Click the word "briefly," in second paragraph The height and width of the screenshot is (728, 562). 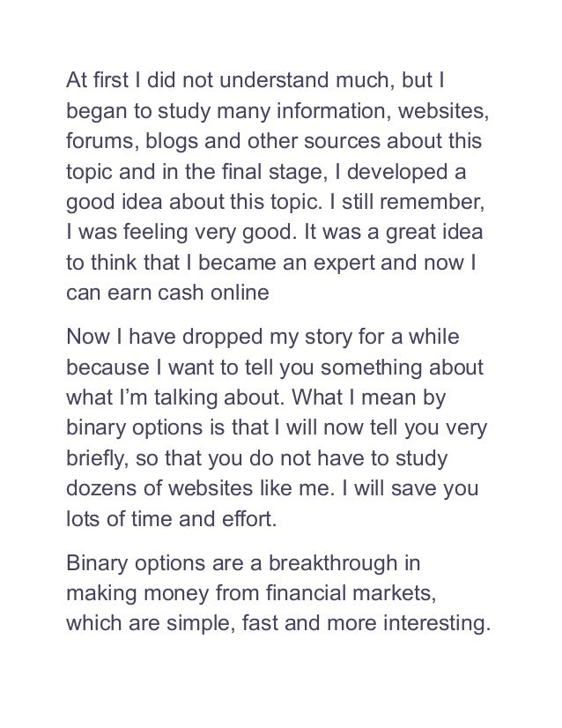click(x=97, y=459)
